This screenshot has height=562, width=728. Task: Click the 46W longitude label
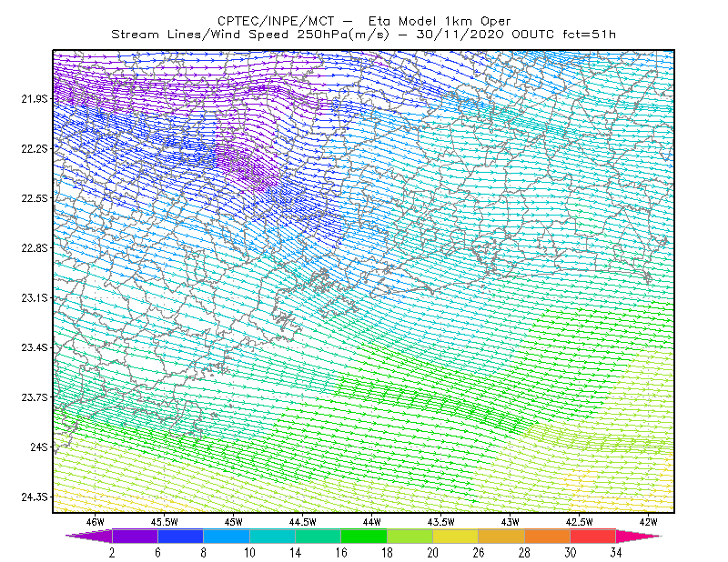tap(96, 522)
